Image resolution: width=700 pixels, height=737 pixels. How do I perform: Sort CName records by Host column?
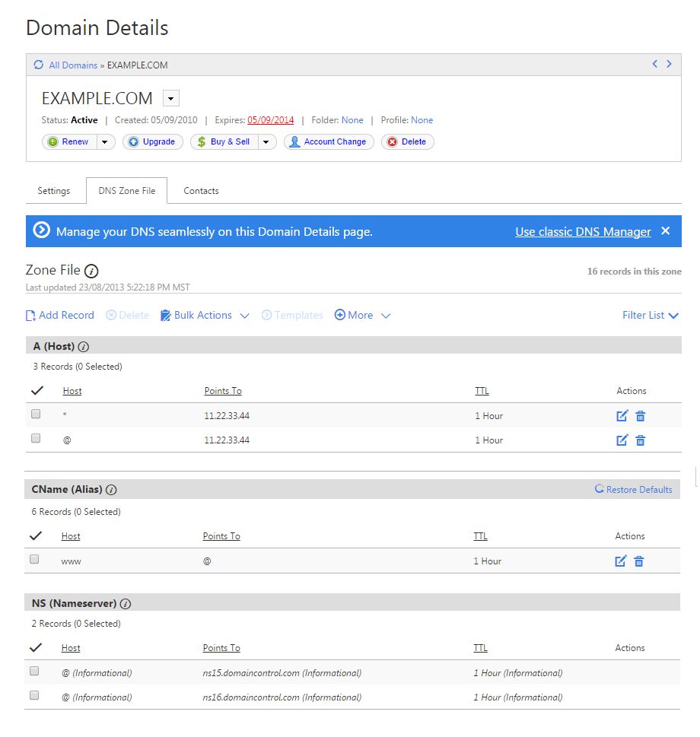71,536
